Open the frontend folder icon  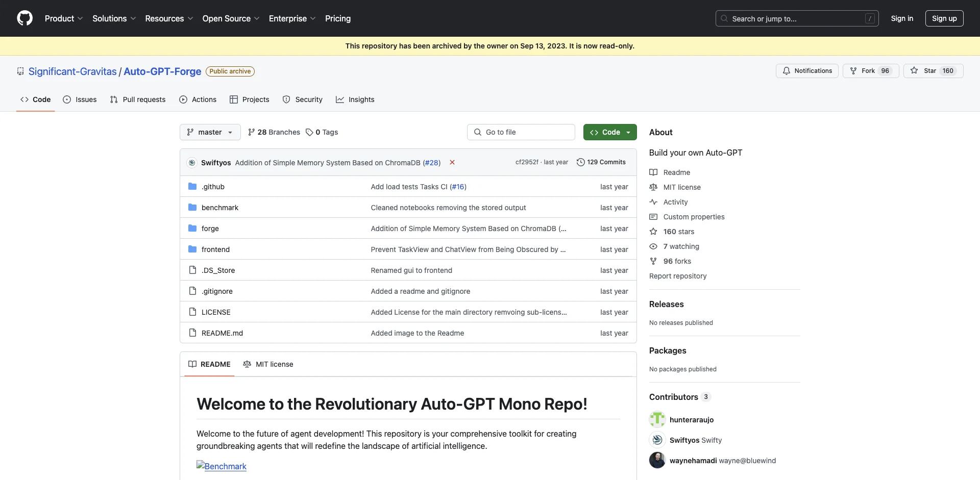(192, 249)
